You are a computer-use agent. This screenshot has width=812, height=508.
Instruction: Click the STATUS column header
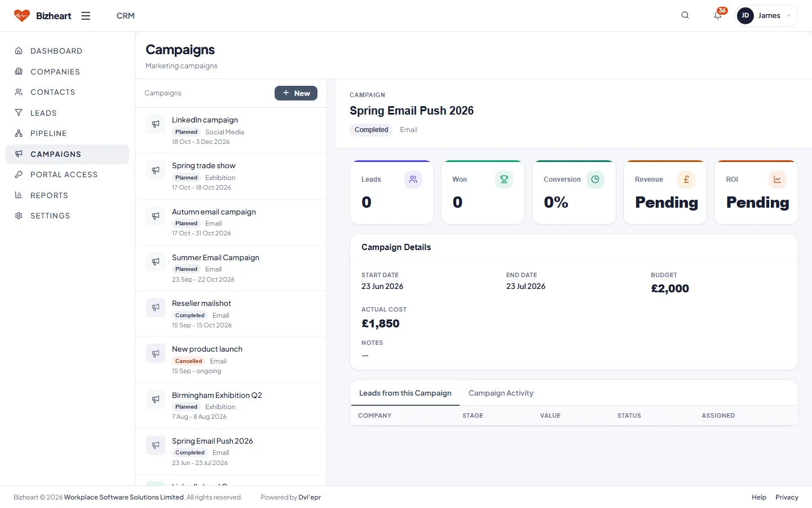[x=629, y=415]
